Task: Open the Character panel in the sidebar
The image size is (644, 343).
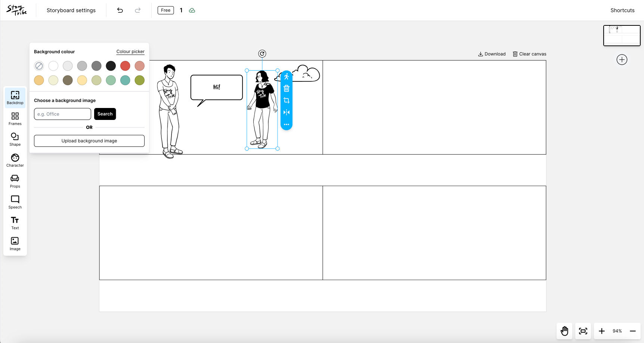Action: [15, 160]
